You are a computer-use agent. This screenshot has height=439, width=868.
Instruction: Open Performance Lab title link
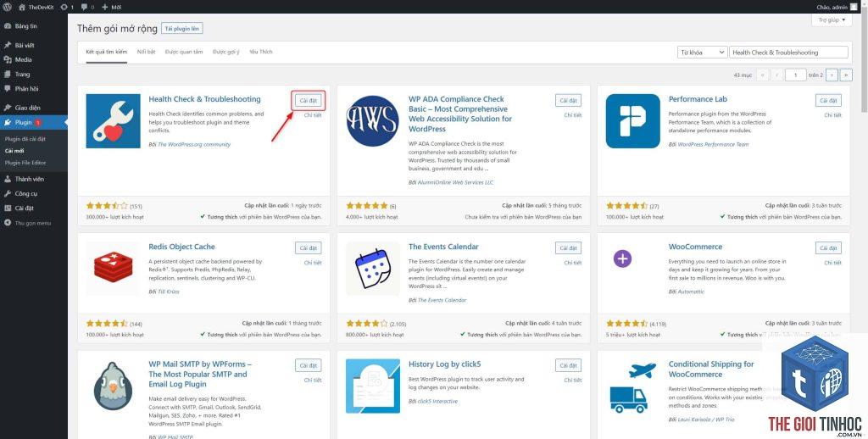pyautogui.click(x=698, y=99)
